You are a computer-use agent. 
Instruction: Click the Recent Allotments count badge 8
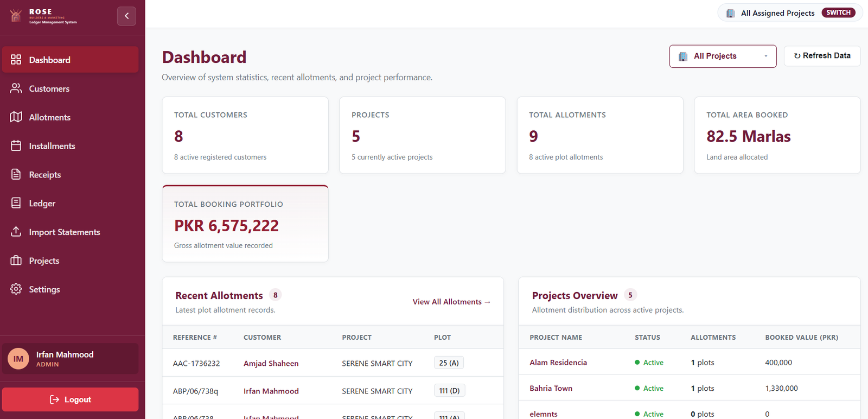click(275, 295)
